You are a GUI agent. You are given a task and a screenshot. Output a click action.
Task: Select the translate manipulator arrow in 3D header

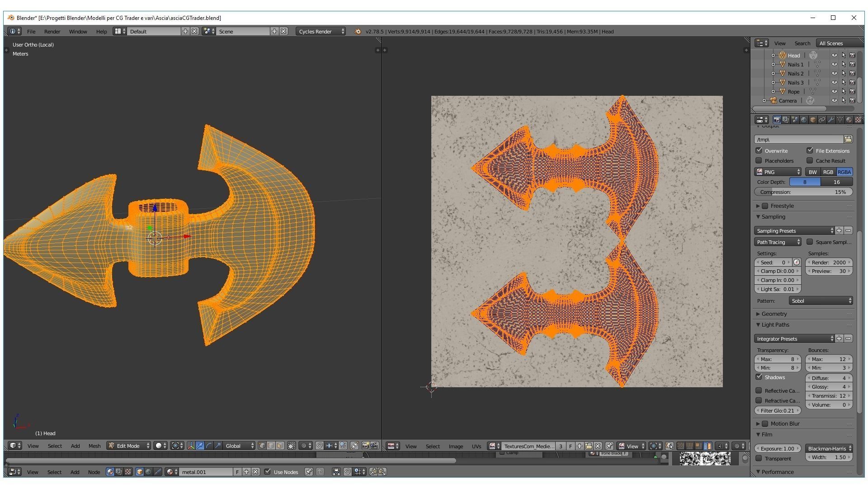(200, 446)
